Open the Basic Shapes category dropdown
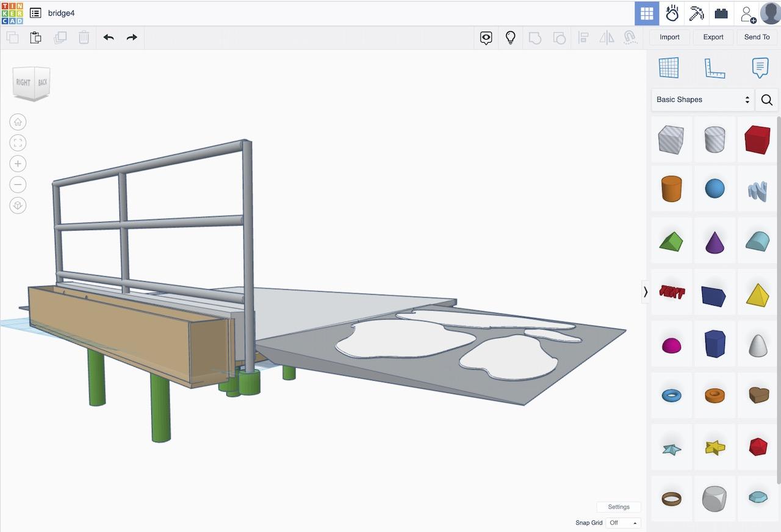This screenshot has height=532, width=781. [703, 99]
